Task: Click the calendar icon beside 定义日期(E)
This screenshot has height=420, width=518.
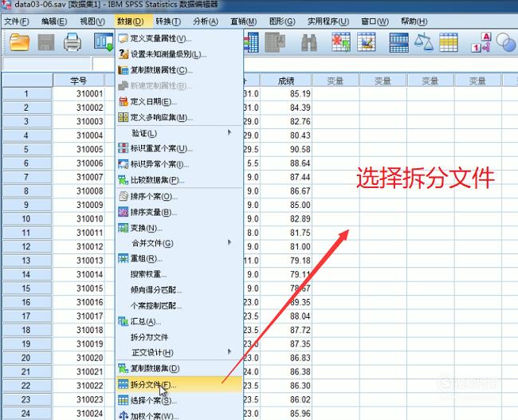Action: pos(123,101)
